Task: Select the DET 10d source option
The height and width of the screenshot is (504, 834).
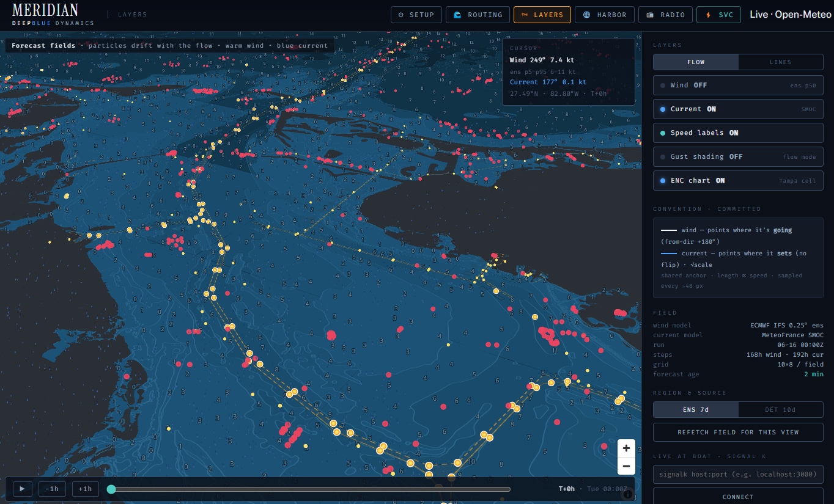Action: pos(780,410)
